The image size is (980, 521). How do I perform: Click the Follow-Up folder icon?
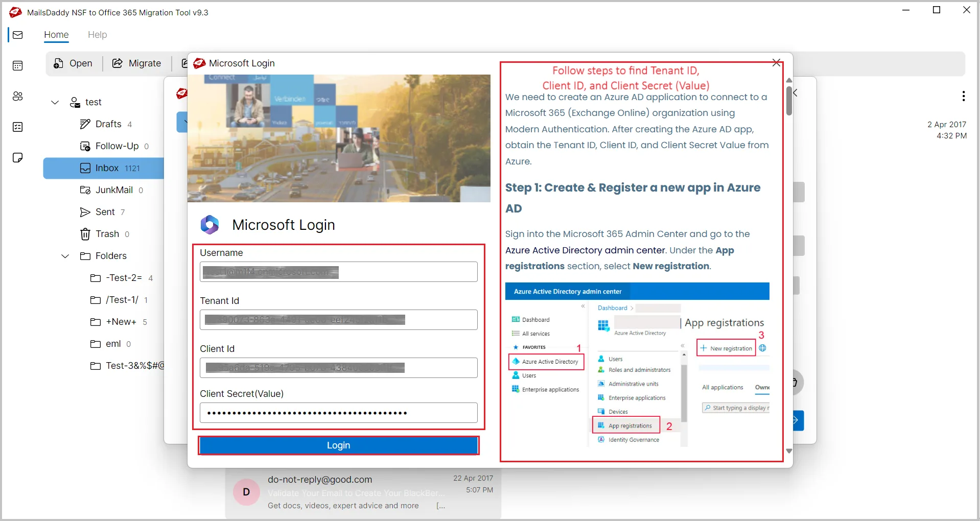coord(85,146)
